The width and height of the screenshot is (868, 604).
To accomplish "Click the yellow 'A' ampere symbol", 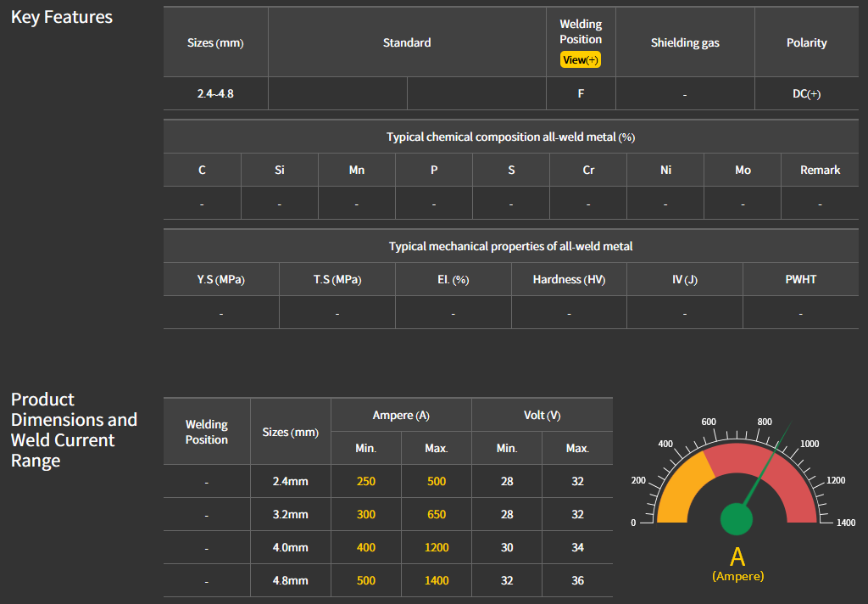I will click(737, 557).
